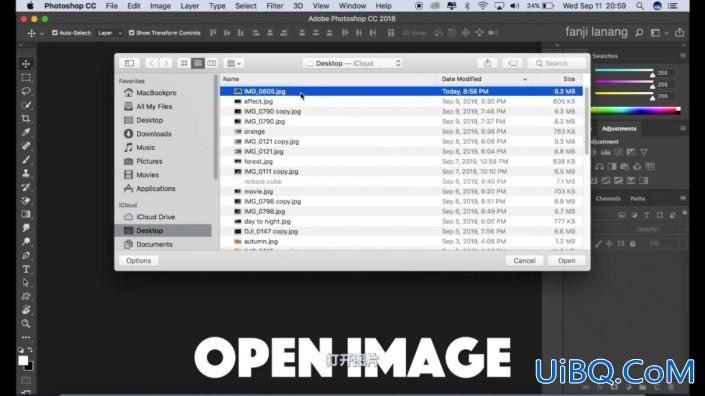Add a Vibrance adjustment
This screenshot has width=705, height=396.
[644, 152]
